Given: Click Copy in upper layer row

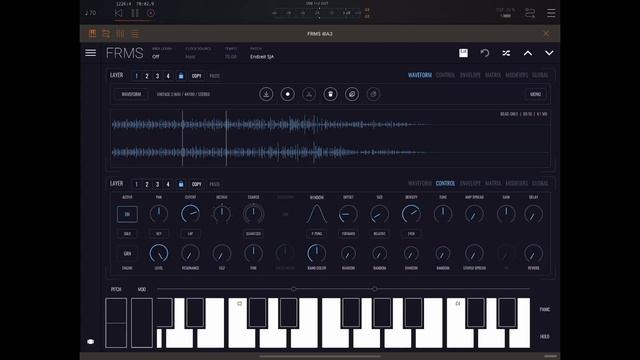Looking at the screenshot, I should point(197,76).
